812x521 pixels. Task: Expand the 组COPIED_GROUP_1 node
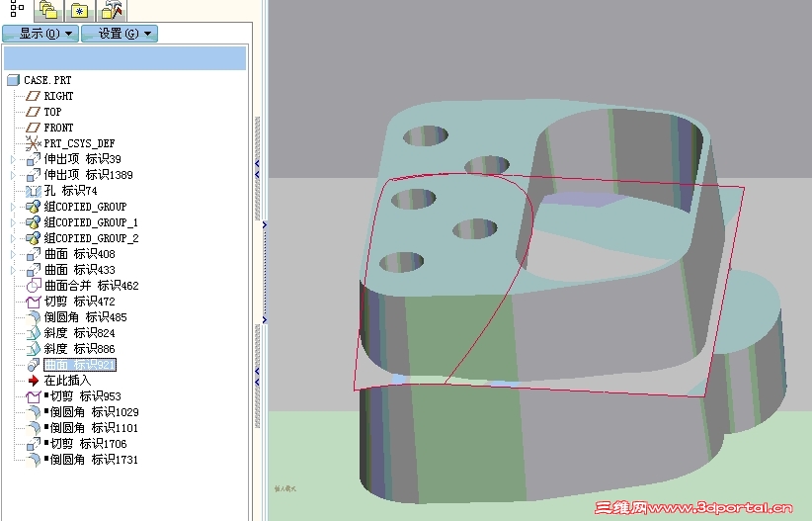pyautogui.click(x=14, y=222)
